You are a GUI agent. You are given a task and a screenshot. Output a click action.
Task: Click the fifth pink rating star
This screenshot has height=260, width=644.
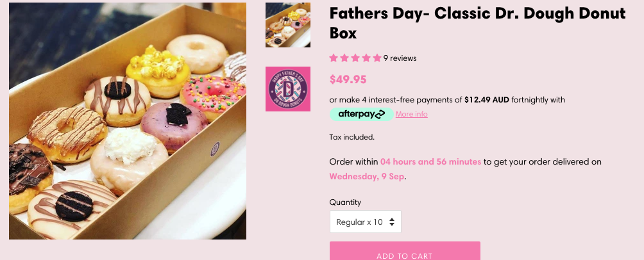[x=377, y=58]
